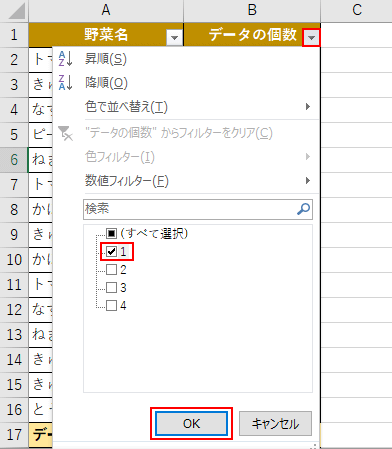Screen dimensions: 392x449
Task: Click the filter list label 4
Action: (x=123, y=306)
